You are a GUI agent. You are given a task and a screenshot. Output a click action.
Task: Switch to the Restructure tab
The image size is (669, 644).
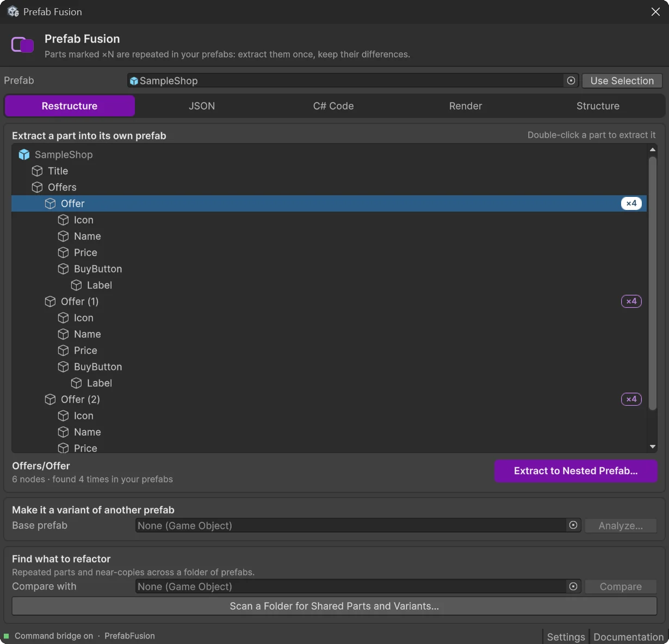coord(70,106)
